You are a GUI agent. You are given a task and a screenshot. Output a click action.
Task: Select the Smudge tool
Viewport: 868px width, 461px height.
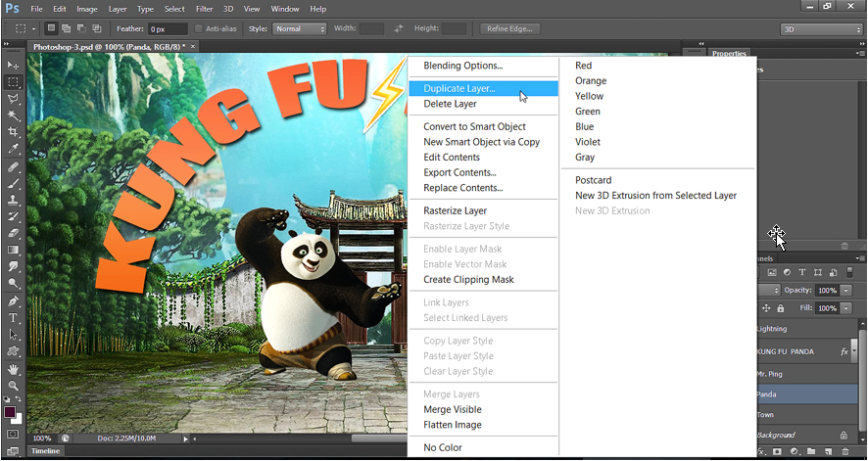click(x=13, y=266)
